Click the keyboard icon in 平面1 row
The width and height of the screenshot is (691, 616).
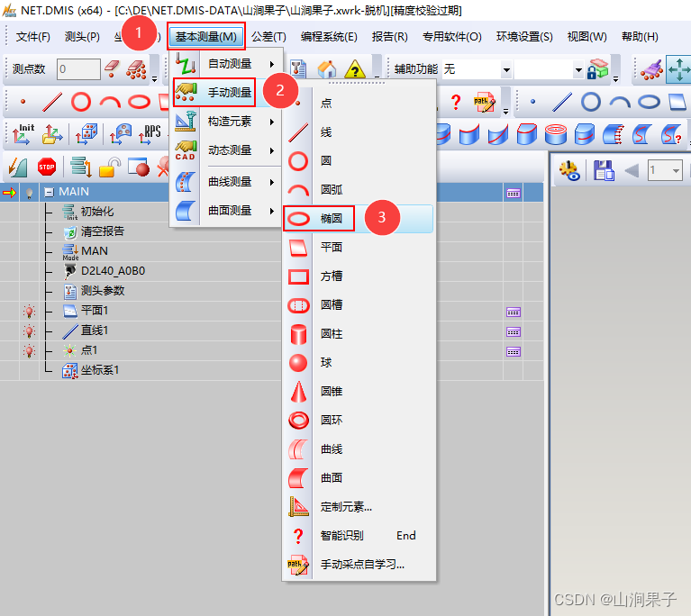click(x=514, y=313)
